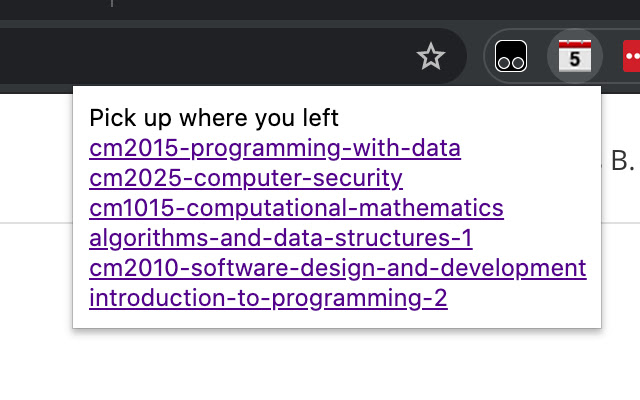The width and height of the screenshot is (640, 400).
Task: Bookmark this page with the star icon
Action: point(430,57)
